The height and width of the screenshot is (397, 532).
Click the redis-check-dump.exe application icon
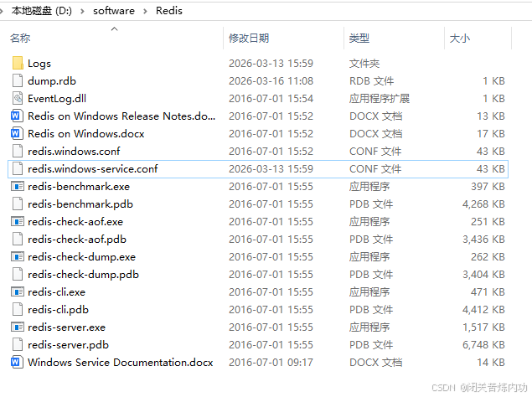click(x=18, y=257)
